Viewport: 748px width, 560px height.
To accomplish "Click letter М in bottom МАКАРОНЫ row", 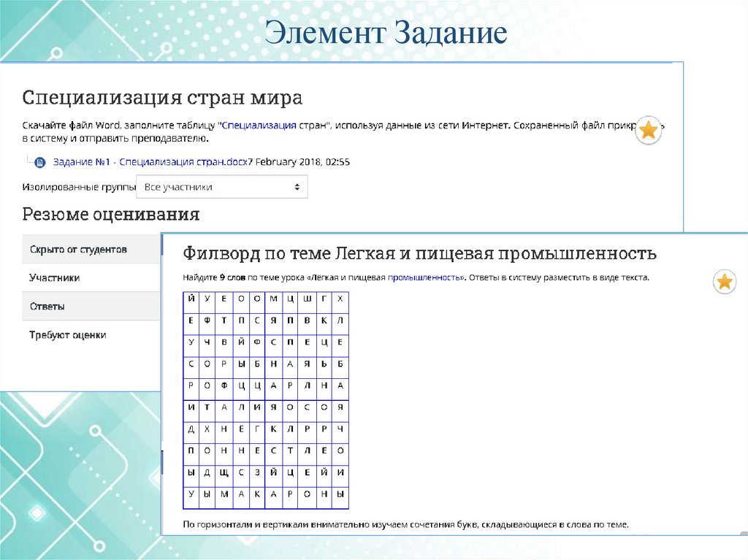I will [224, 494].
